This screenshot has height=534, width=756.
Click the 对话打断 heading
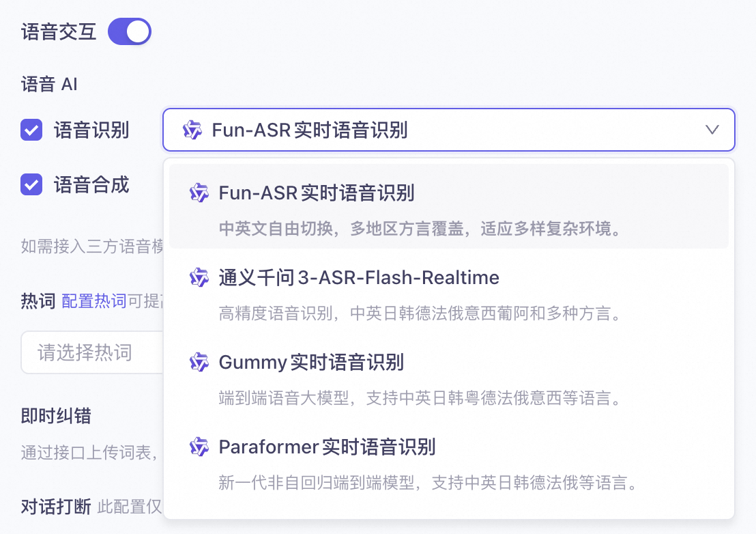click(x=56, y=507)
